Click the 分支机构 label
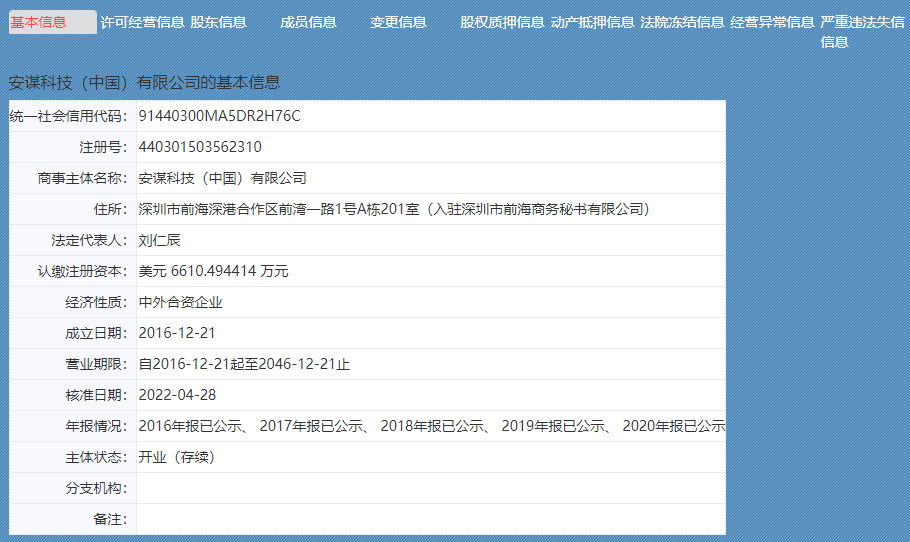The image size is (910, 542). point(96,489)
